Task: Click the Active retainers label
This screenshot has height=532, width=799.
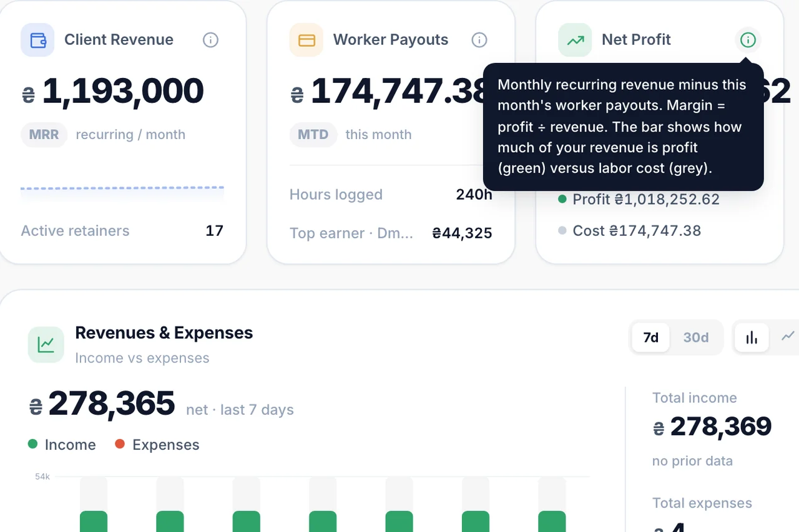Action: 76,231
